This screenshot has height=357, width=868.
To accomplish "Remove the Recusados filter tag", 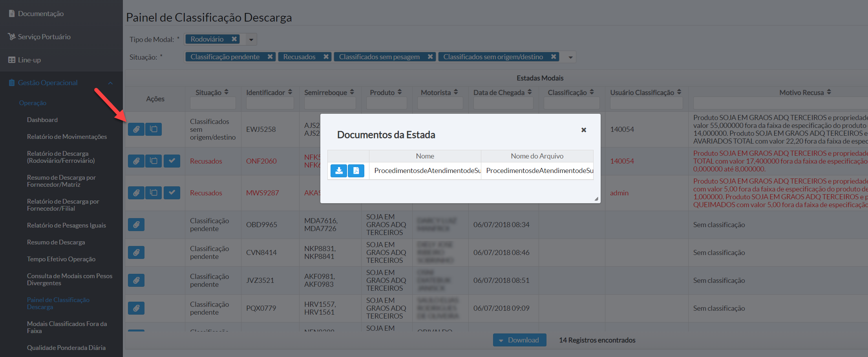I will 326,57.
